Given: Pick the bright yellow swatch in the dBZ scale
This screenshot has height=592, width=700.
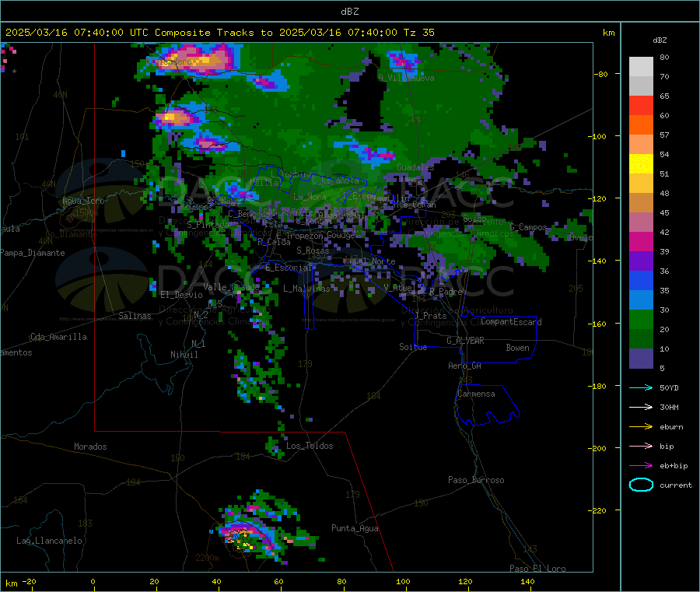Looking at the screenshot, I should click(x=641, y=164).
